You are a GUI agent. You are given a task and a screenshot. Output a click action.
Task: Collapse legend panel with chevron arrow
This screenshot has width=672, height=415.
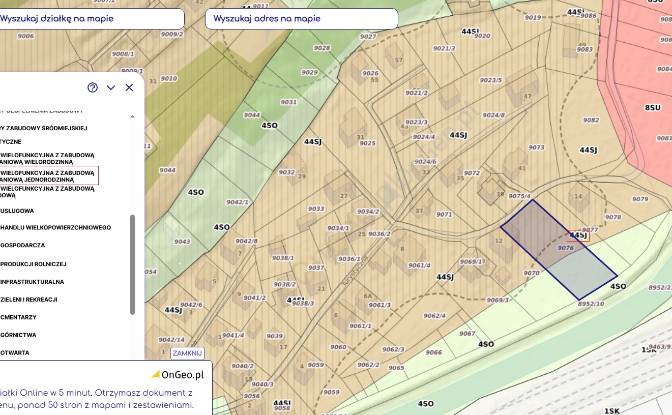(x=111, y=87)
